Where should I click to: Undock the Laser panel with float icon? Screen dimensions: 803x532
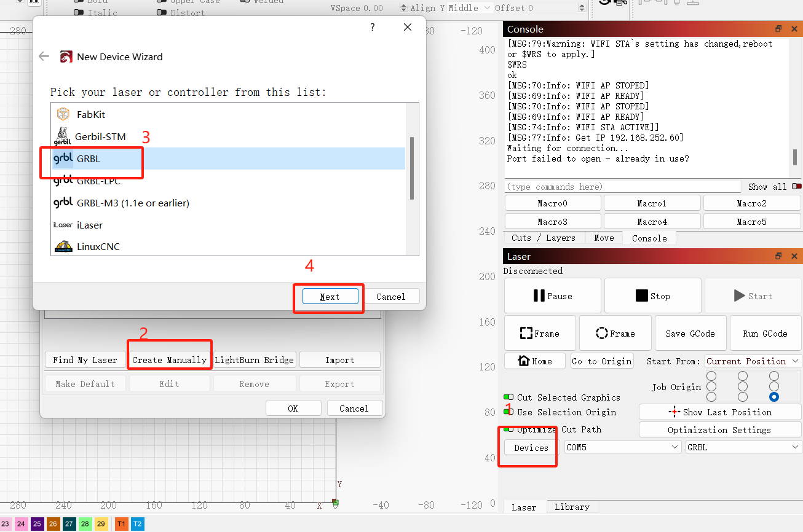point(778,256)
